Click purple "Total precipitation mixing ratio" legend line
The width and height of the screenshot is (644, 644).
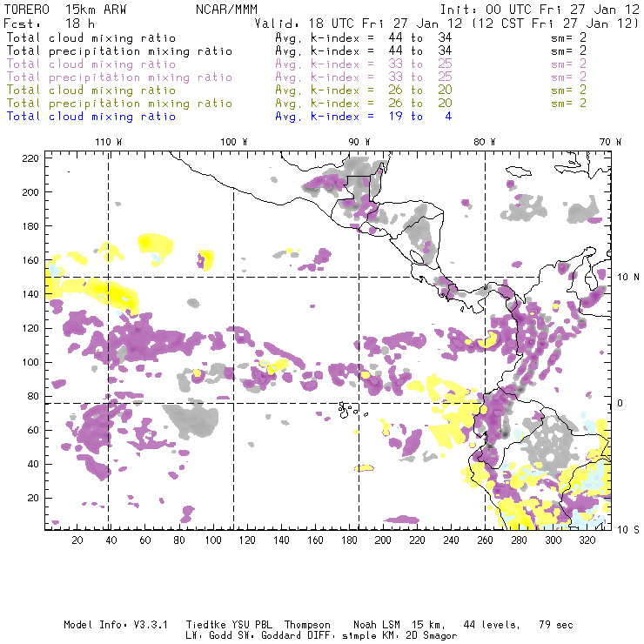(119, 77)
